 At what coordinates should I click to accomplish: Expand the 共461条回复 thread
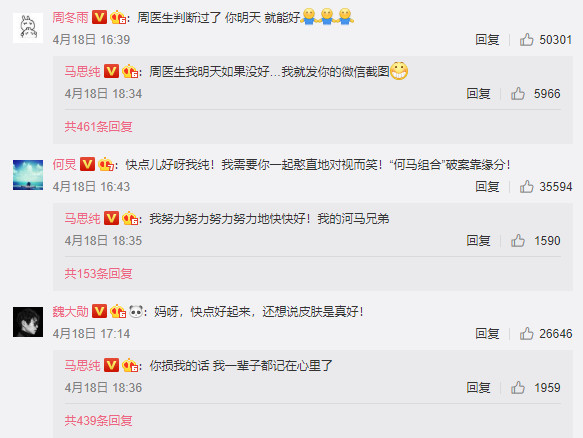point(99,127)
